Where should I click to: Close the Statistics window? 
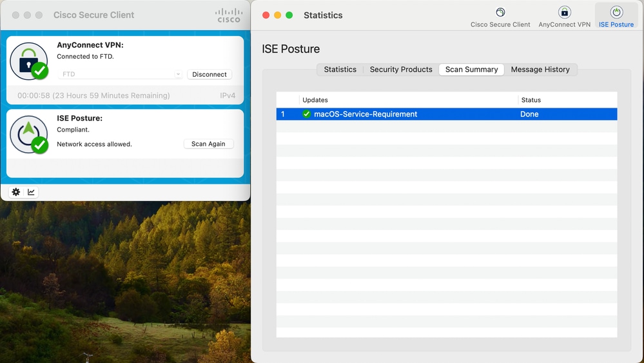[x=266, y=15]
